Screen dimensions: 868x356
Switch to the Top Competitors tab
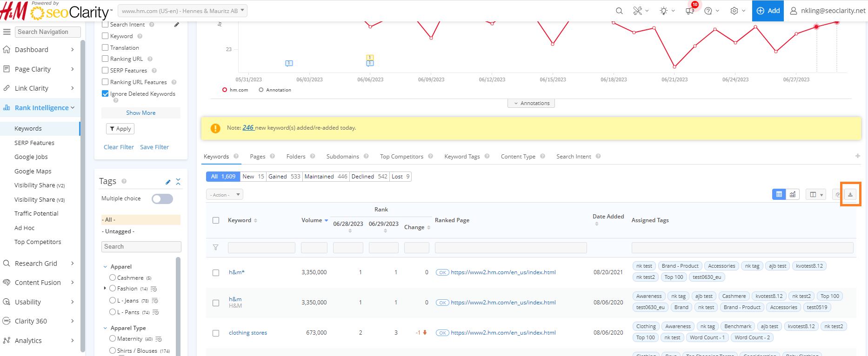[401, 157]
